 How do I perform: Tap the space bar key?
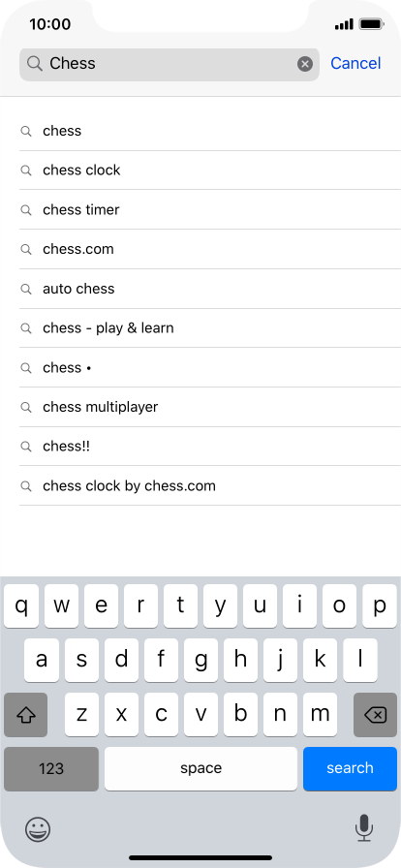coord(200,768)
